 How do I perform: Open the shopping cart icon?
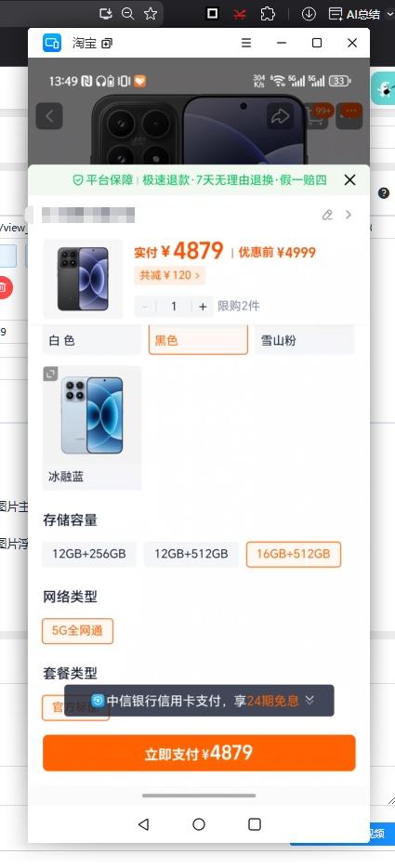(315, 116)
